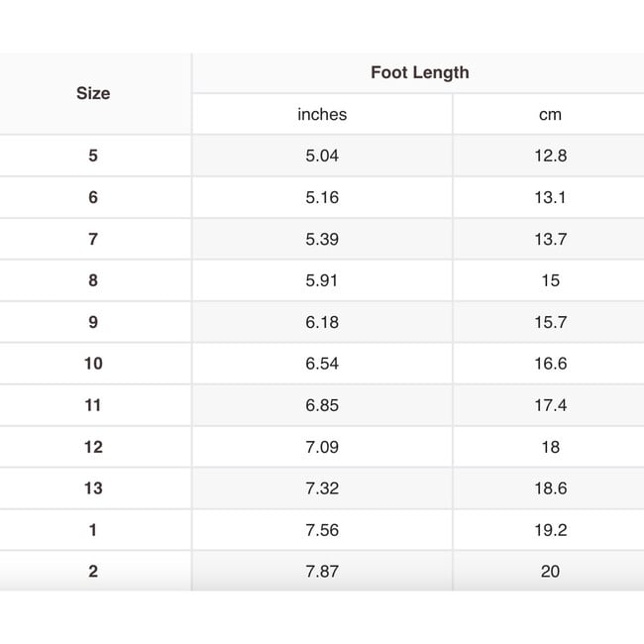Image resolution: width=644 pixels, height=644 pixels.
Task: Select the inches column subheader
Action: coord(322,115)
